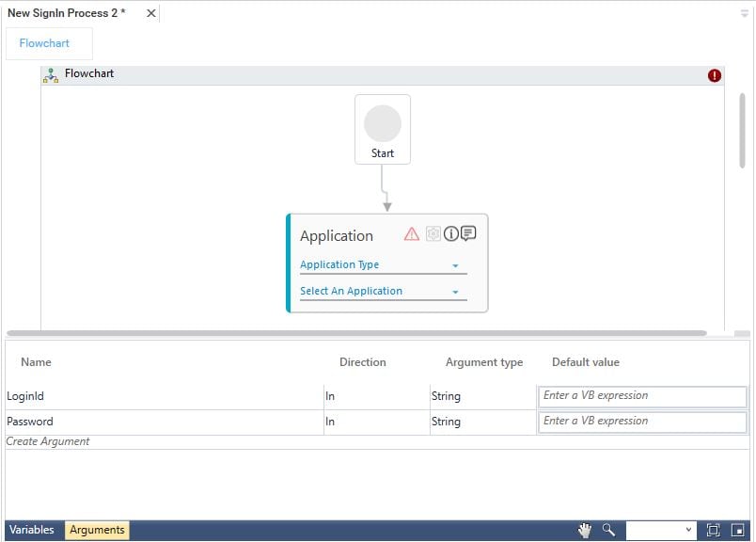Switch to the Variables tab

pos(32,531)
